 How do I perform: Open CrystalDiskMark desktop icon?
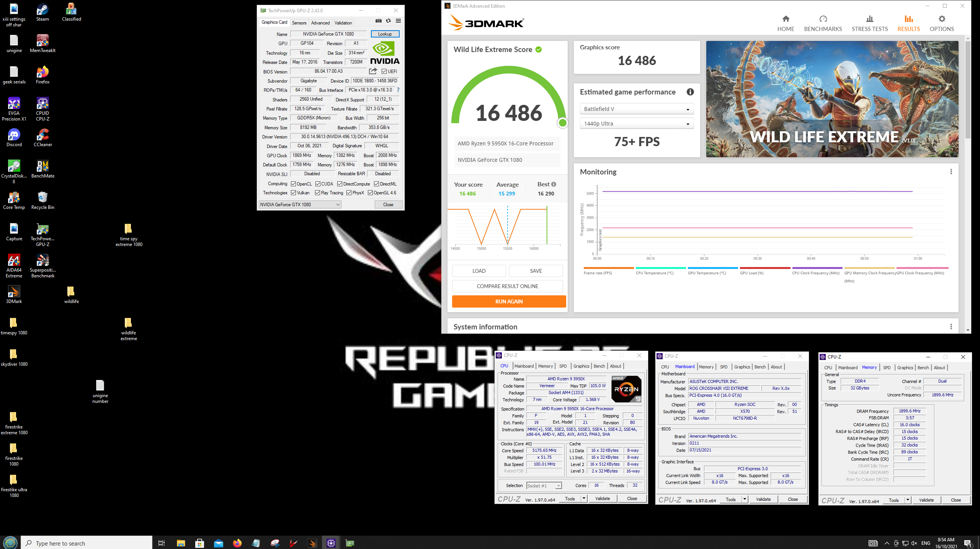pyautogui.click(x=14, y=172)
